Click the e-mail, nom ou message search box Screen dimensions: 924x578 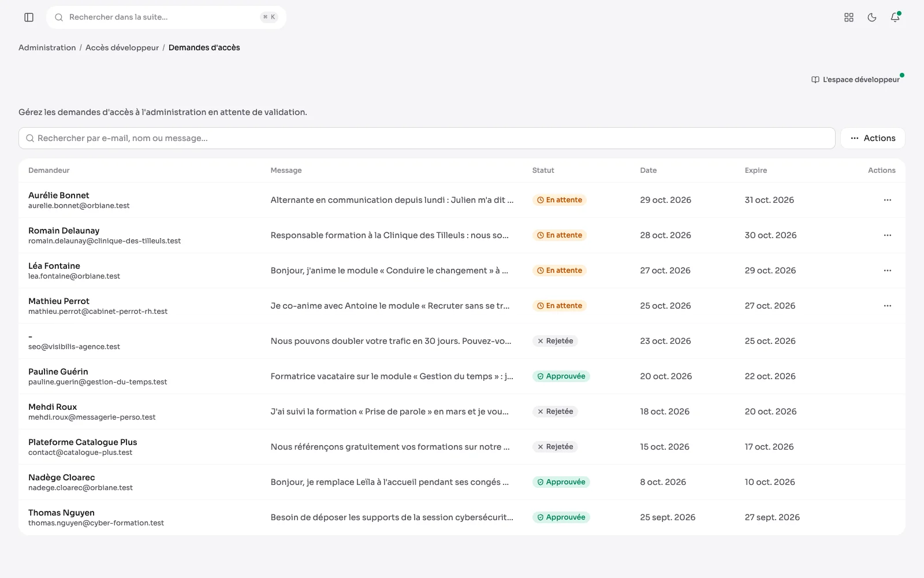pos(427,138)
